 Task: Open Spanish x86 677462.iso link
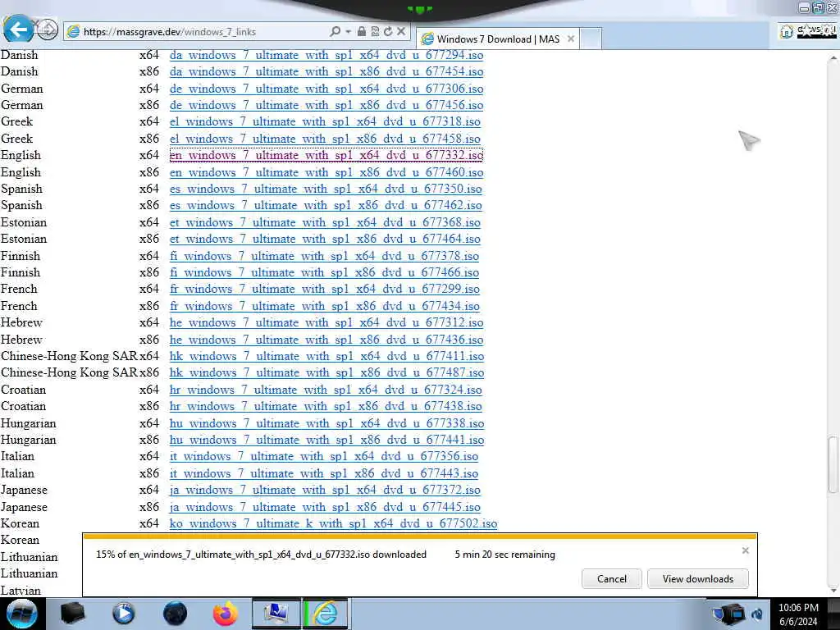click(326, 206)
